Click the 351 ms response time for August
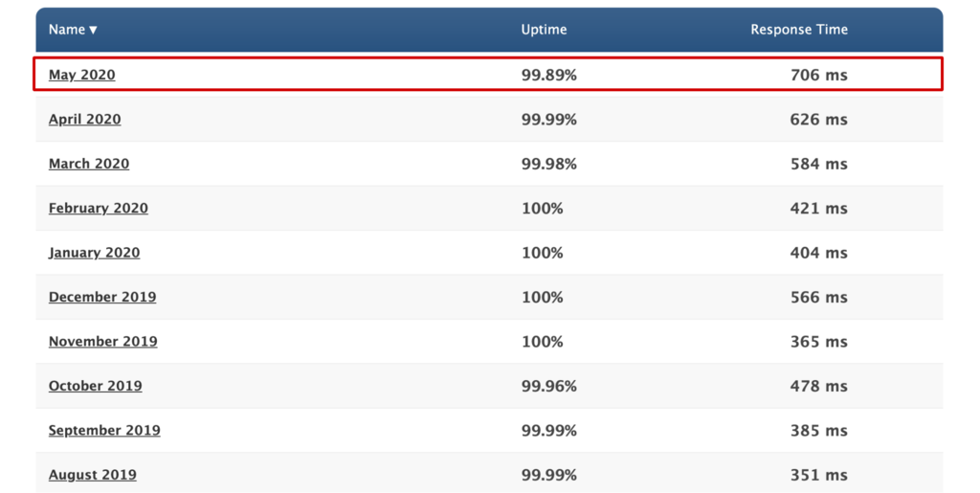Screen dimensions: 980x493 coord(818,475)
